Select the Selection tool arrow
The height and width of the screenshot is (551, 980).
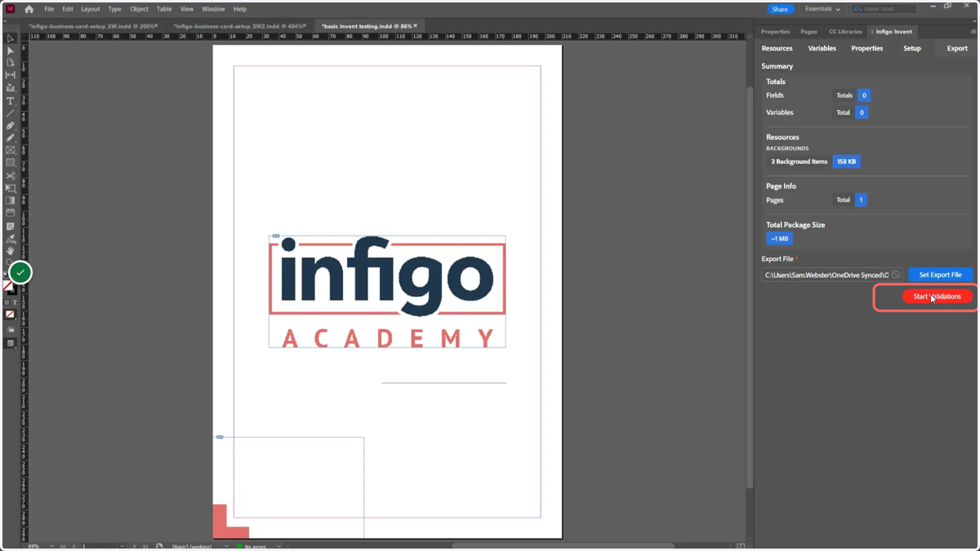tap(11, 38)
